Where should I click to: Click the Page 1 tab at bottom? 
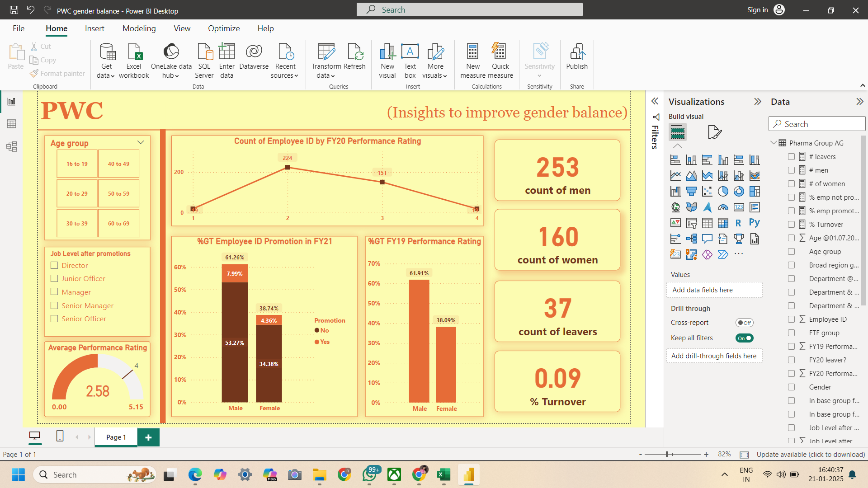pyautogui.click(x=116, y=437)
